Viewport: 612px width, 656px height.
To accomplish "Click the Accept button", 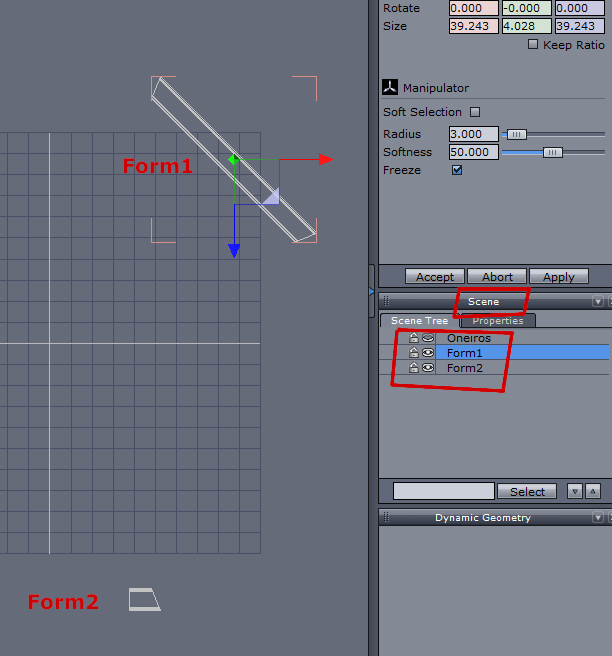I will tap(435, 277).
